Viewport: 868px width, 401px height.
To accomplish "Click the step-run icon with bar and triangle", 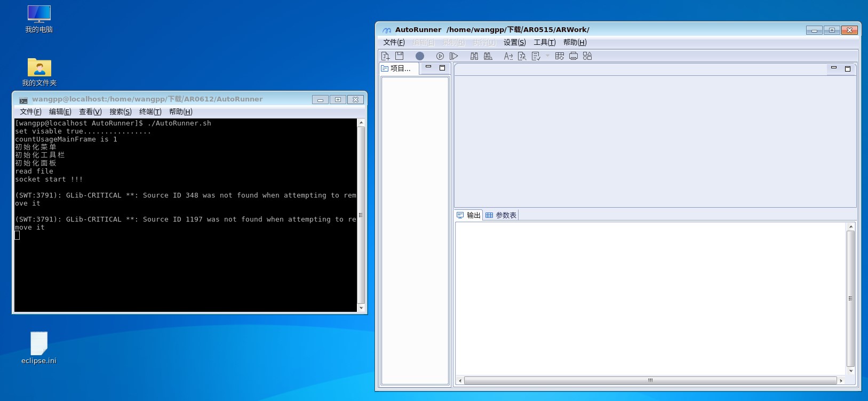I will 453,56.
